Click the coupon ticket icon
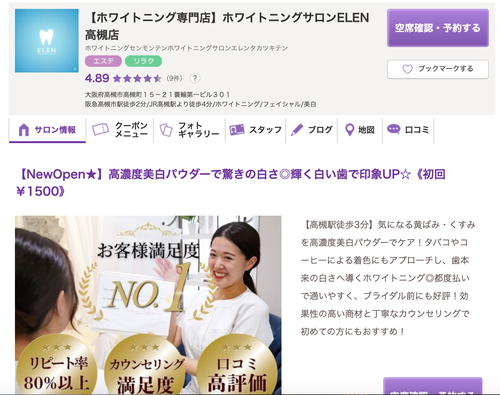 (x=100, y=130)
